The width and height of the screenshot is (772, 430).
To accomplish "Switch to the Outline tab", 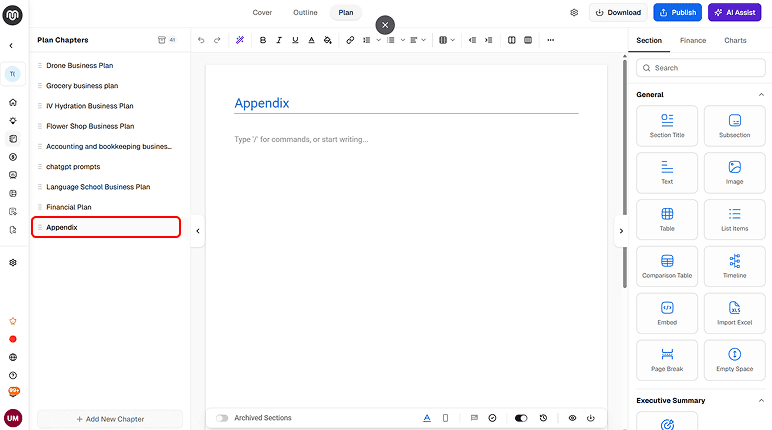I will 305,13.
